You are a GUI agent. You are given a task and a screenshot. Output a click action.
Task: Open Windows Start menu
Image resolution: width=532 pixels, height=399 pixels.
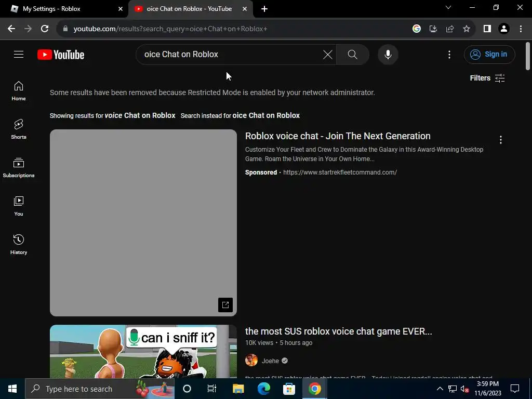click(x=12, y=389)
